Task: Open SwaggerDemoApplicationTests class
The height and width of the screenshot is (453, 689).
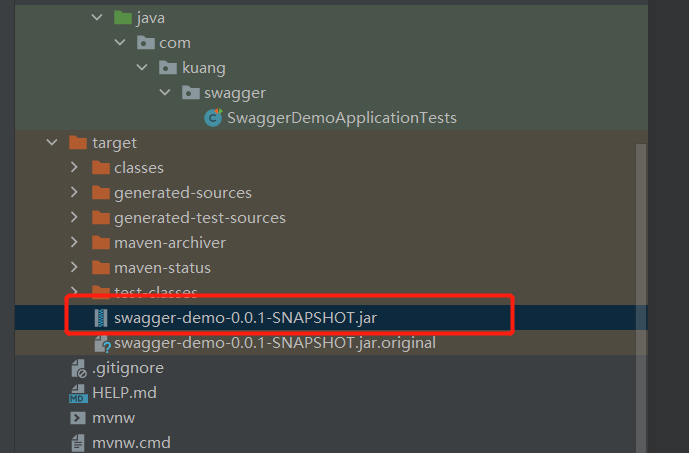Action: tap(342, 118)
